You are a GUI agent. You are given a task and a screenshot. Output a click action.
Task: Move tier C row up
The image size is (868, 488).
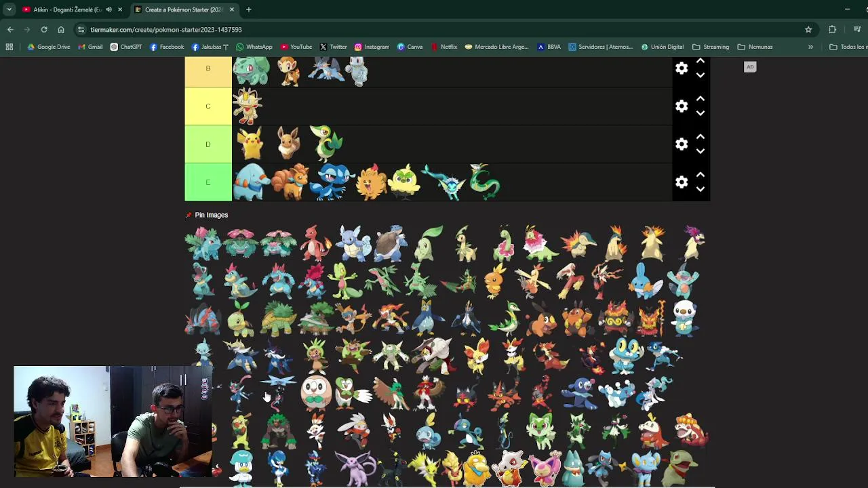[x=701, y=99]
